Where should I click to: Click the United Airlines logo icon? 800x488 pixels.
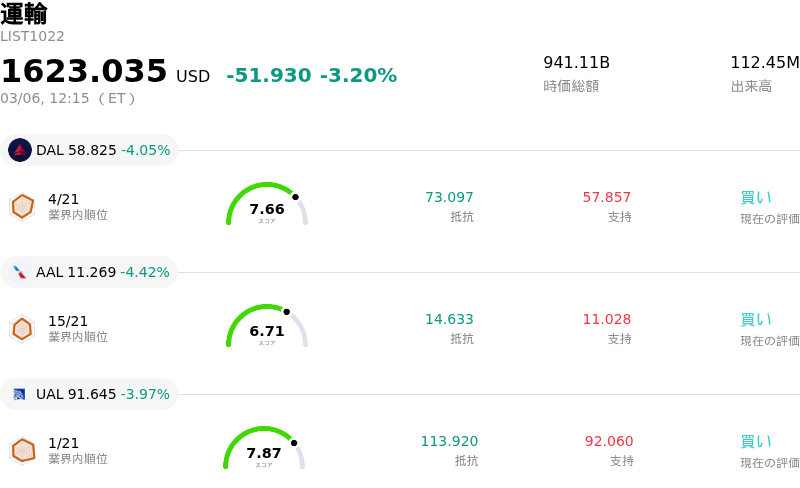coord(20,394)
